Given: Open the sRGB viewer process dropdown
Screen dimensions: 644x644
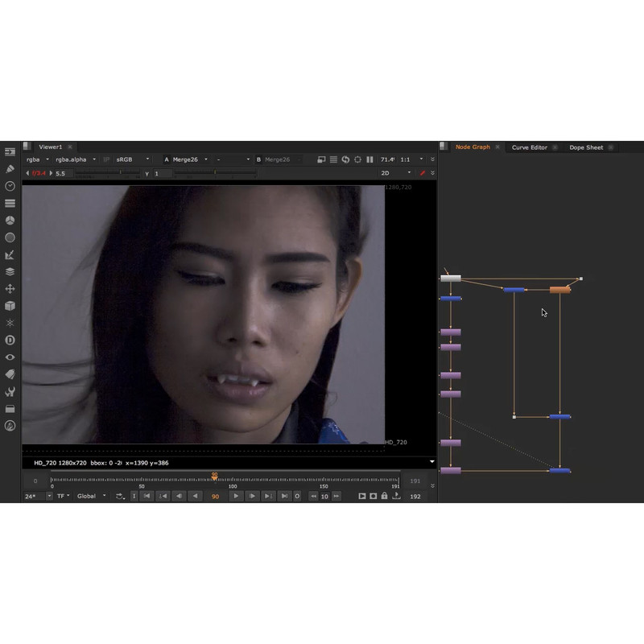Looking at the screenshot, I should pos(133,159).
